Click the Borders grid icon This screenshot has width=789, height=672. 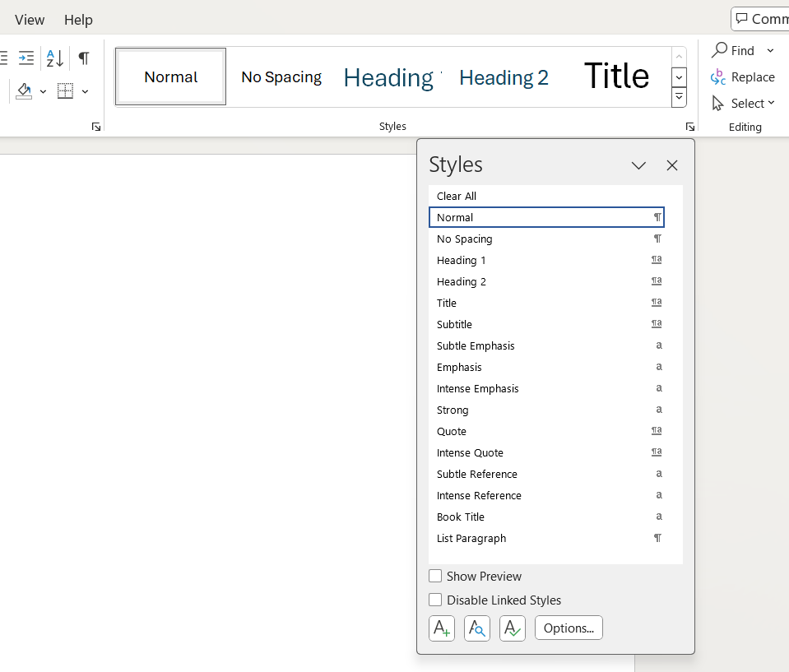tap(66, 91)
